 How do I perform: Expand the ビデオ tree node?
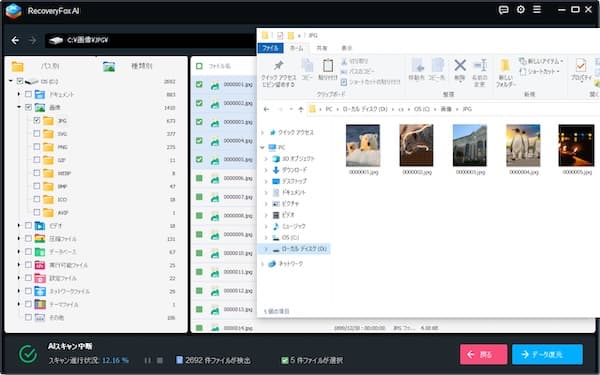click(18, 225)
